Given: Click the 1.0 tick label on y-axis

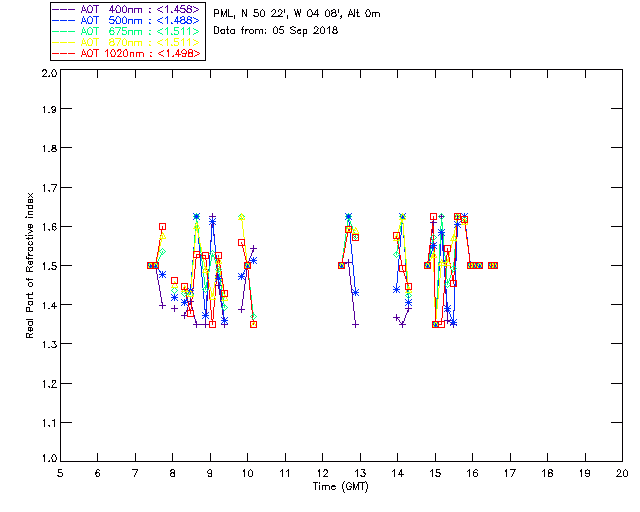Looking at the screenshot, I should click(x=48, y=459).
